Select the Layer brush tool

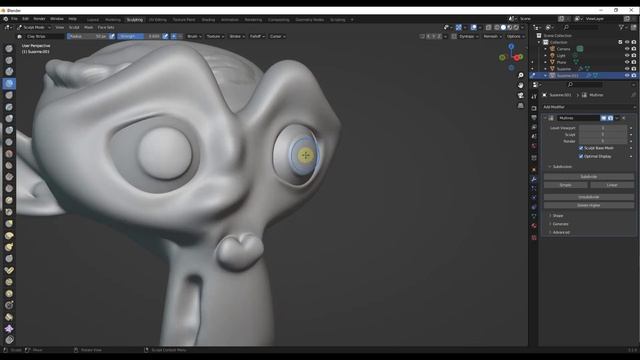(x=9, y=107)
